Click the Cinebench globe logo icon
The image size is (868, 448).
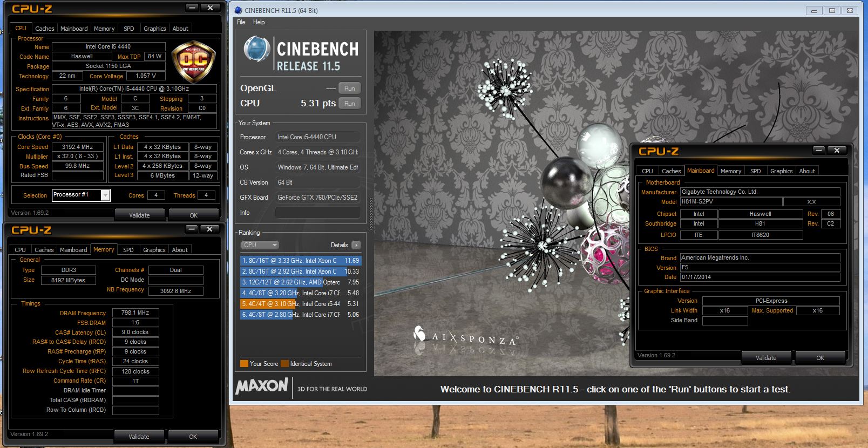[x=256, y=49]
